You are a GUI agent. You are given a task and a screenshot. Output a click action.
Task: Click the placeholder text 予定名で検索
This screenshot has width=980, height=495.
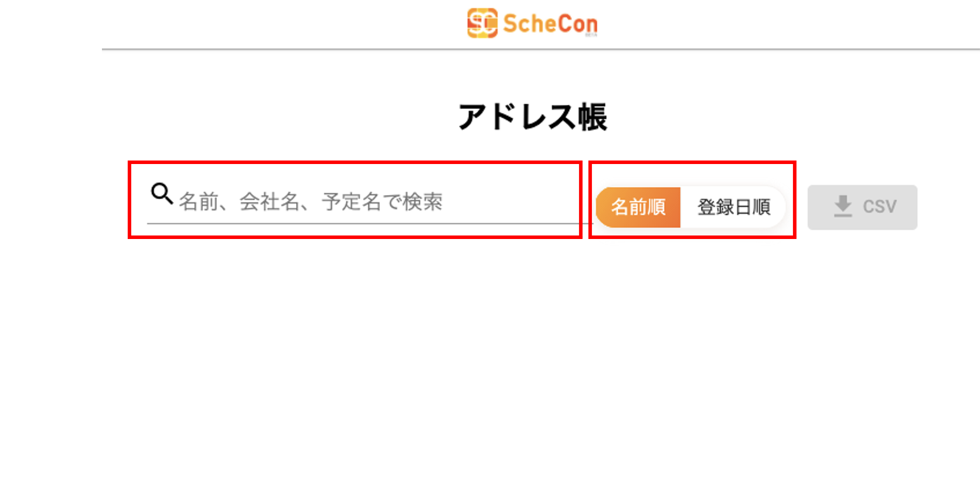382,202
